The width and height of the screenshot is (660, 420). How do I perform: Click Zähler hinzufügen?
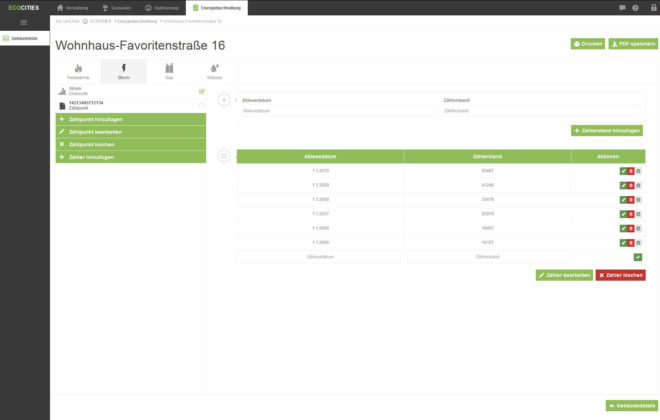(x=131, y=157)
